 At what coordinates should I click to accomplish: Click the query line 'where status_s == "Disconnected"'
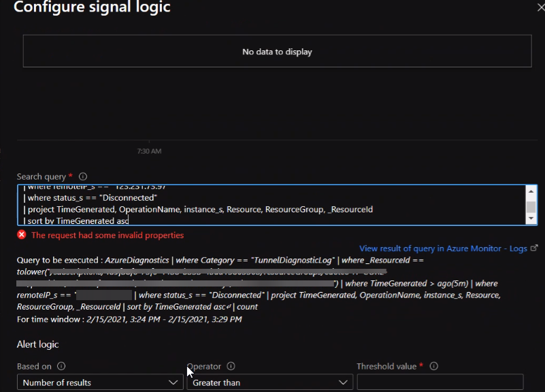[x=90, y=198]
